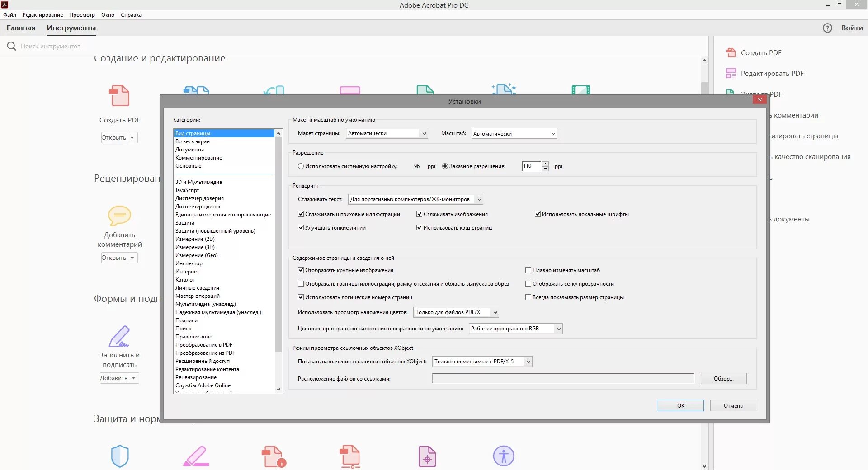The width and height of the screenshot is (868, 470).
Task: Click the resolution field showing 110
Action: coord(531,166)
